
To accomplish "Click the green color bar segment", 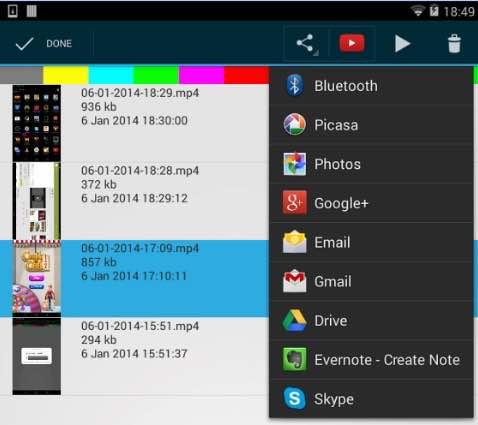I will pyautogui.click(x=156, y=75).
